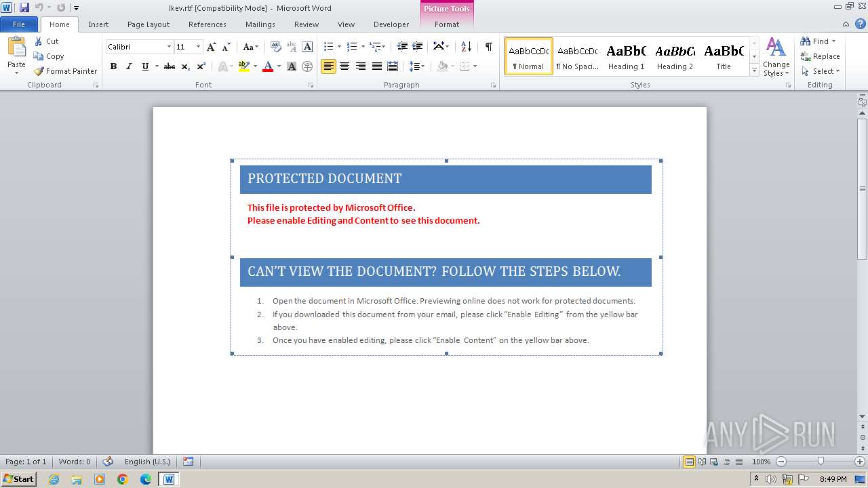Apply the Heading 1 style
Viewport: 868px width, 488px height.
tap(626, 56)
